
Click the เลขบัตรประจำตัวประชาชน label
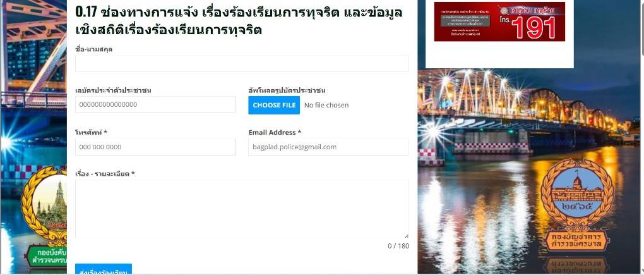[x=113, y=90]
